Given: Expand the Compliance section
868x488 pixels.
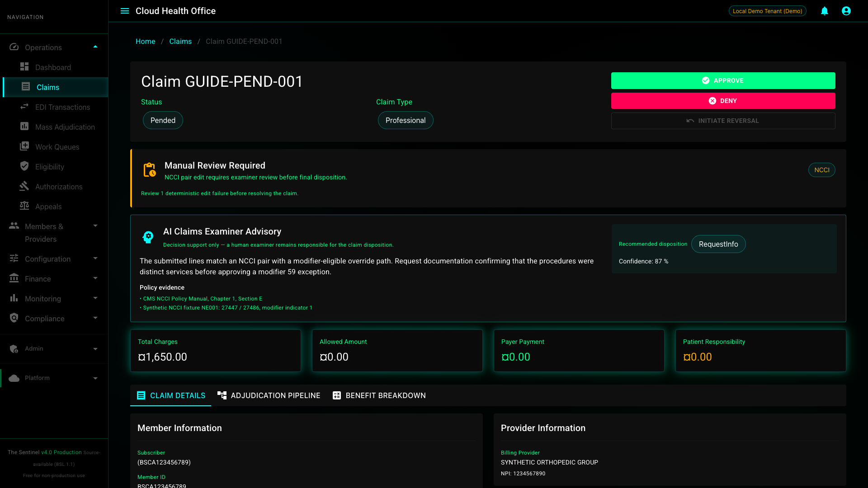Looking at the screenshot, I should click(x=95, y=318).
